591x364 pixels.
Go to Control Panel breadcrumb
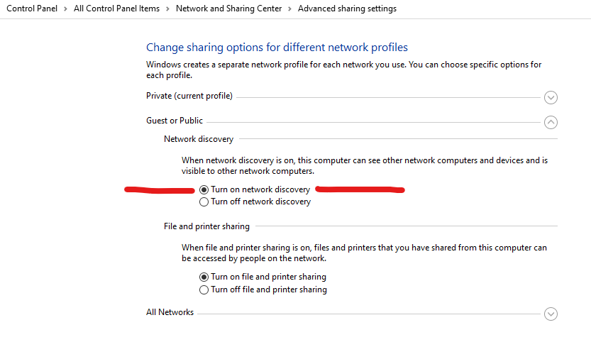click(32, 9)
